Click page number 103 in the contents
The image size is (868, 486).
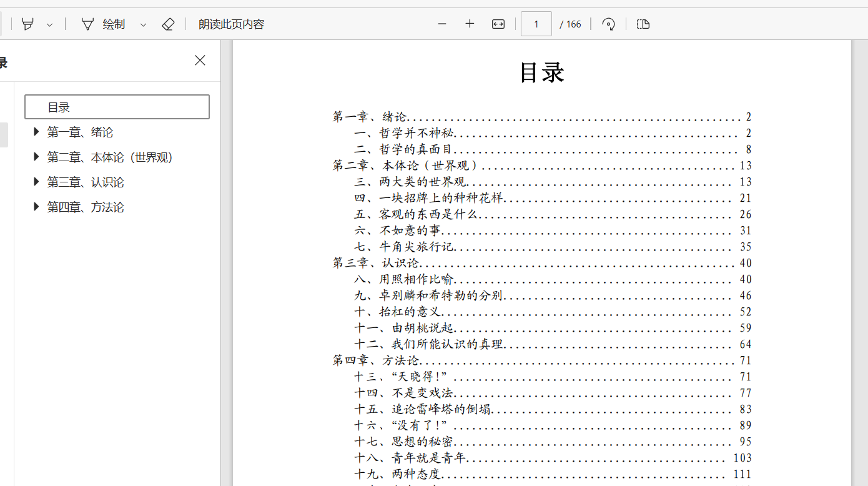click(742, 458)
